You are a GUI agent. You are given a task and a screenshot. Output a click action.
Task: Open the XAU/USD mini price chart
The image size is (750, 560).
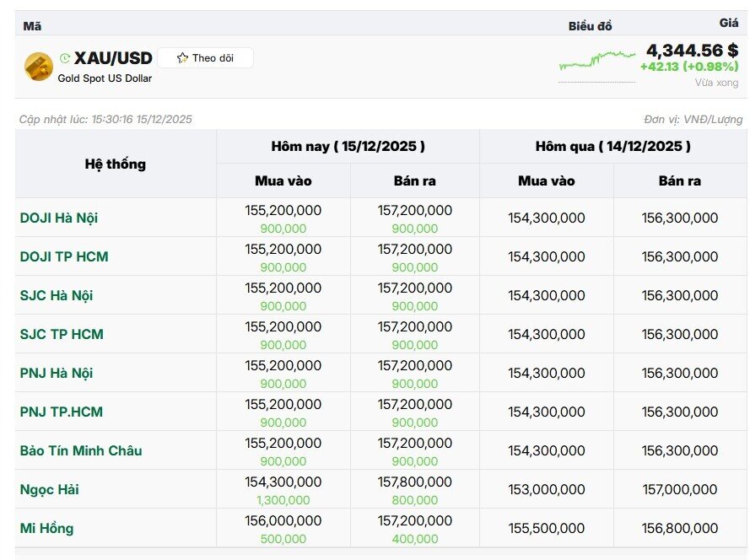point(597,61)
